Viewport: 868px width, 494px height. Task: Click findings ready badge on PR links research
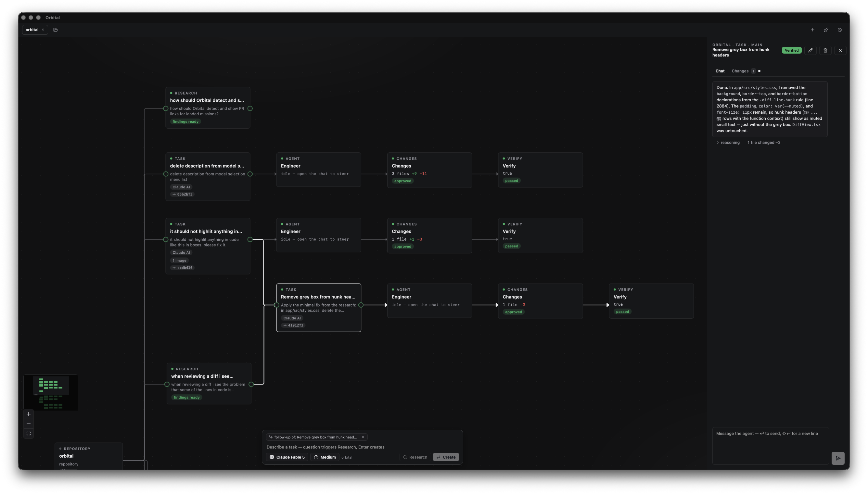185,121
